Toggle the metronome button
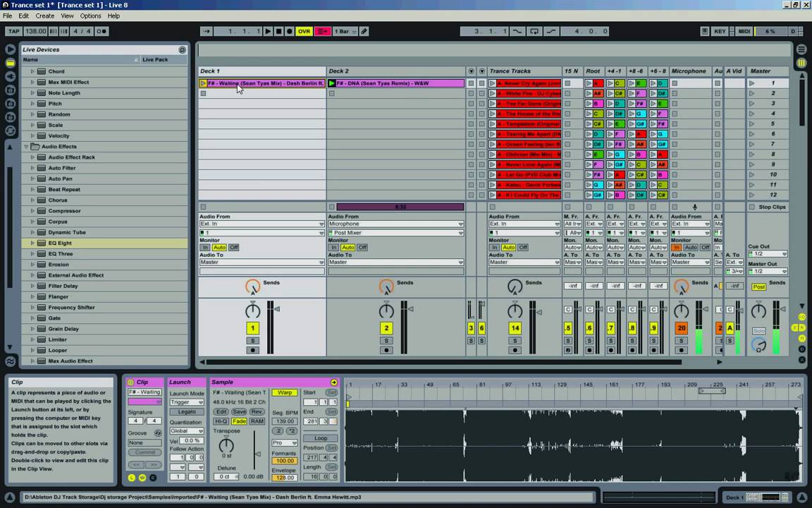The width and height of the screenshot is (812, 508). (x=101, y=31)
